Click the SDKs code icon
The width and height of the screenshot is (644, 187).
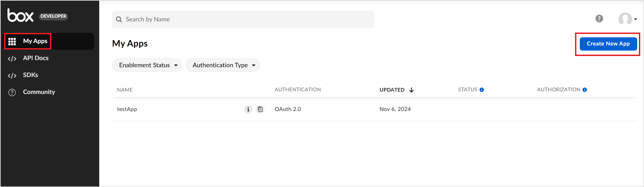[12, 75]
